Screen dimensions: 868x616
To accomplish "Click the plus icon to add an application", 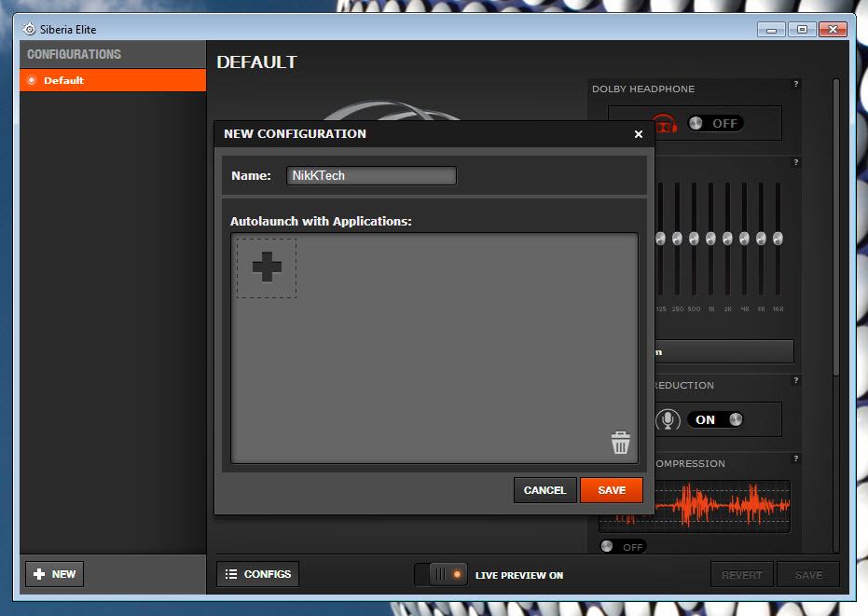I will [x=267, y=268].
